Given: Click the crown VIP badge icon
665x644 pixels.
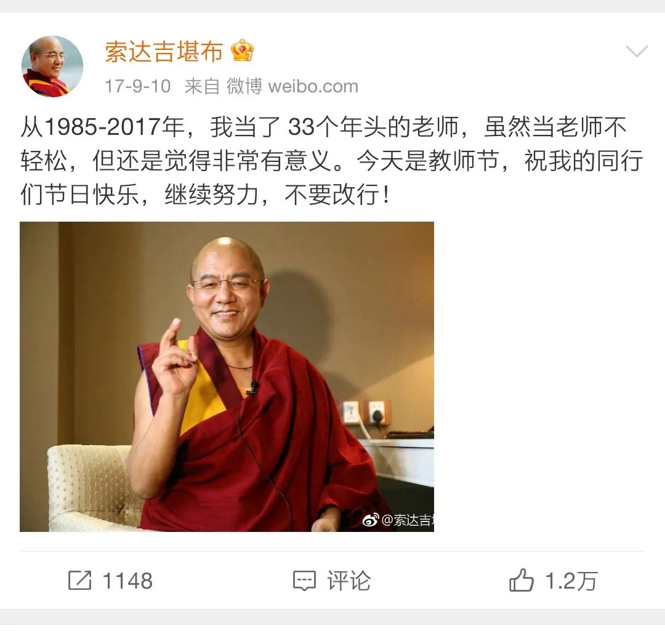Looking at the screenshot, I should (242, 50).
